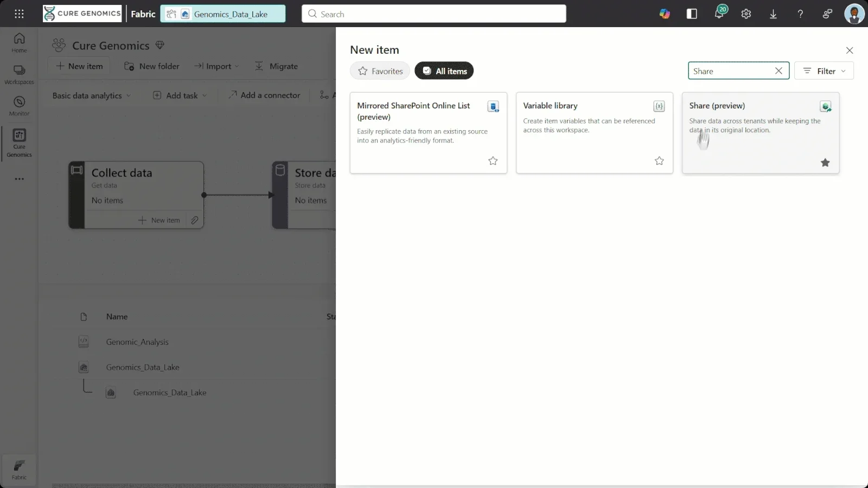Viewport: 868px width, 488px height.
Task: Unfavorite the Share (preview) card
Action: click(825, 162)
